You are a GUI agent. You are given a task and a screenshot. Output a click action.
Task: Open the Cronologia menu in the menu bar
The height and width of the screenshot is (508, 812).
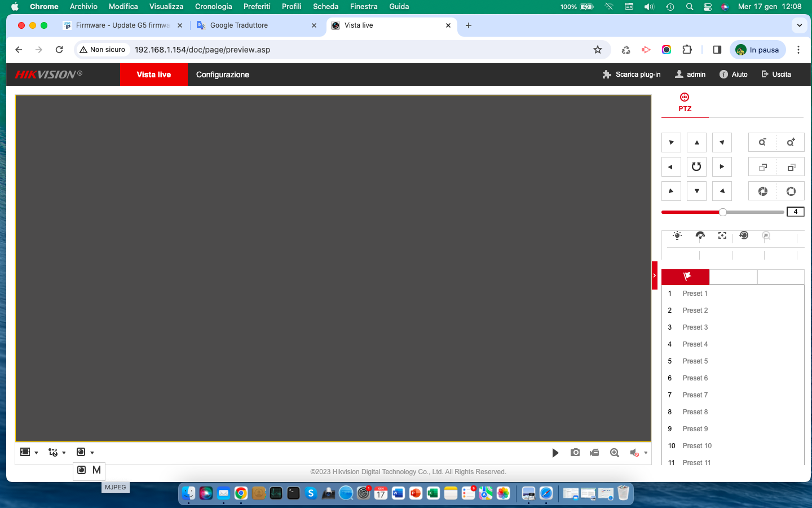(213, 6)
